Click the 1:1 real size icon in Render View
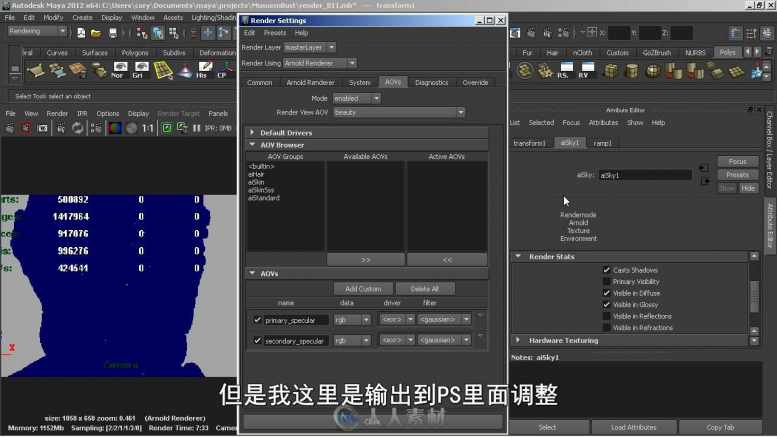Screen dimensions: 777x437 148,128
